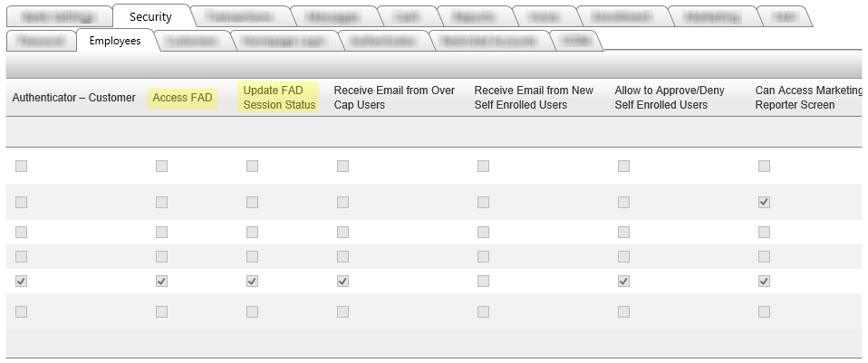Tick first-row Allow to Approve/Deny checkbox
The height and width of the screenshot is (363, 868).
(x=623, y=166)
